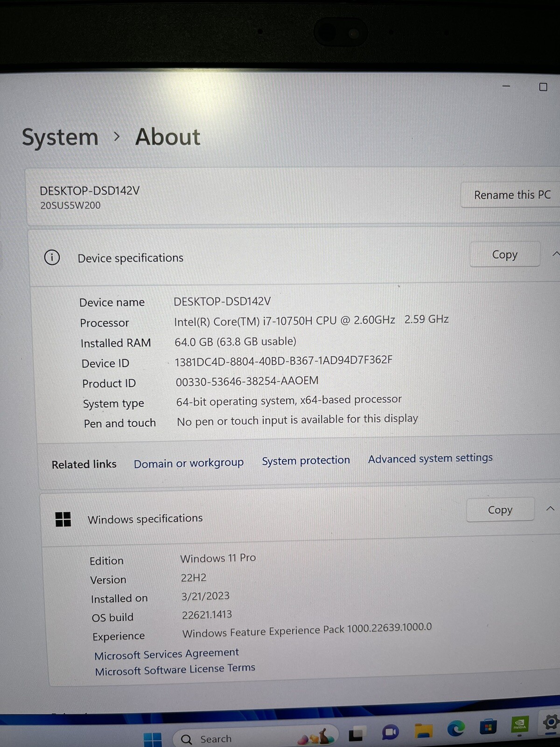Click the model number 20SUS5W200
The image size is (560, 747).
(x=70, y=205)
